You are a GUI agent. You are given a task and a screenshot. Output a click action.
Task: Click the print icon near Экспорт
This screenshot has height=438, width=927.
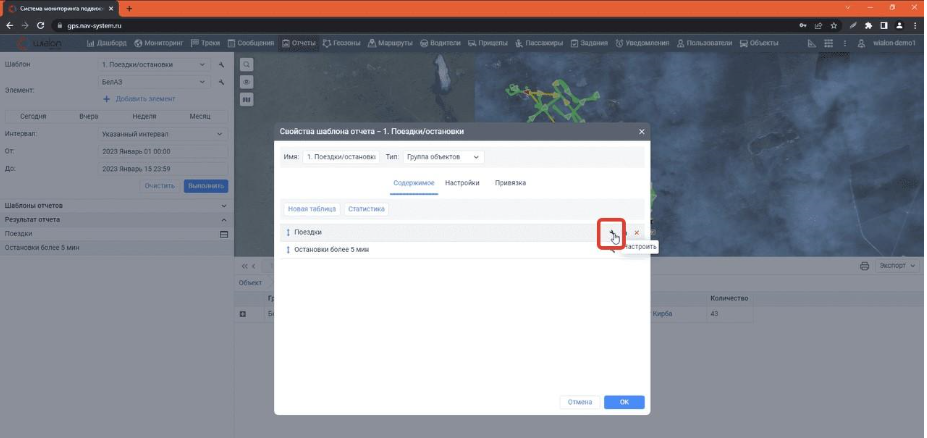click(x=864, y=267)
